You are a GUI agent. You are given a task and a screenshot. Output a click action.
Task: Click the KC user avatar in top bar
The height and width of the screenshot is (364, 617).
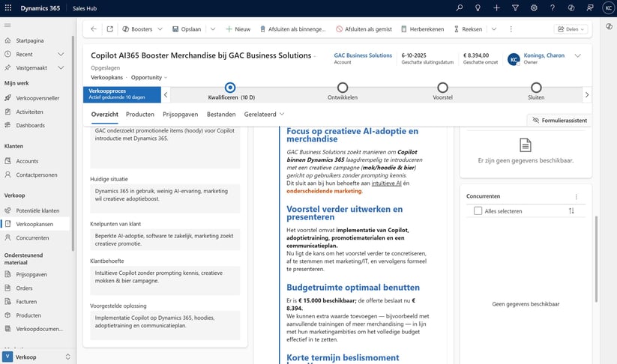coord(608,7)
